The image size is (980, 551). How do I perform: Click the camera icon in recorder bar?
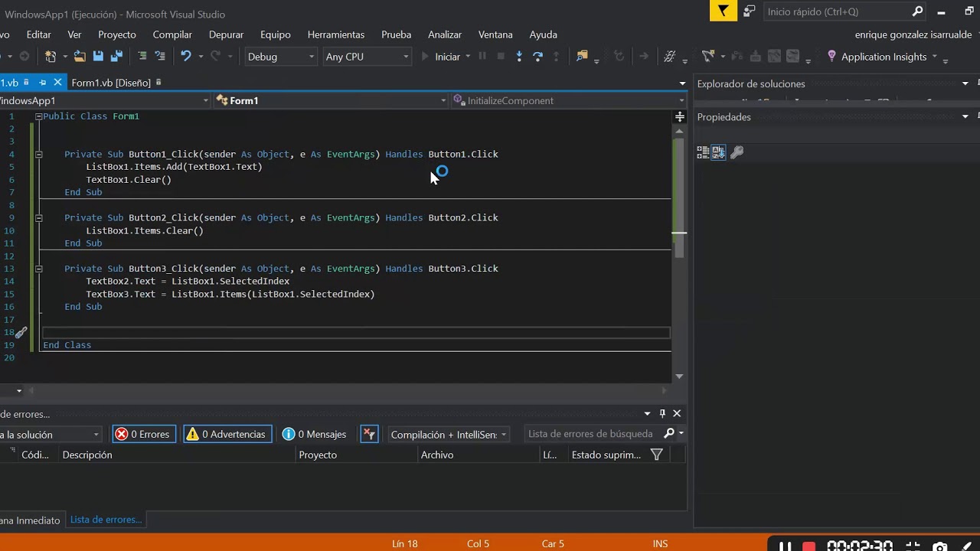pos(939,546)
